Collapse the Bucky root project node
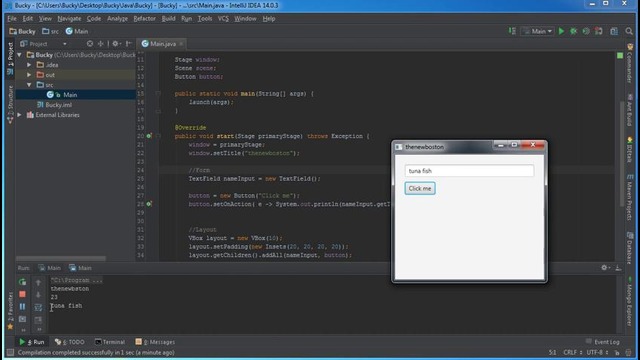 pyautogui.click(x=20, y=55)
